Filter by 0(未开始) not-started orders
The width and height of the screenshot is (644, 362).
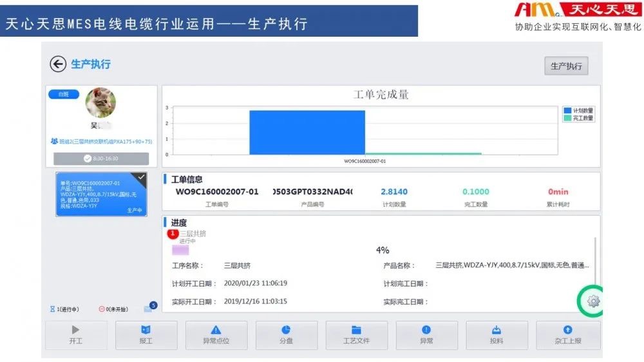113,309
